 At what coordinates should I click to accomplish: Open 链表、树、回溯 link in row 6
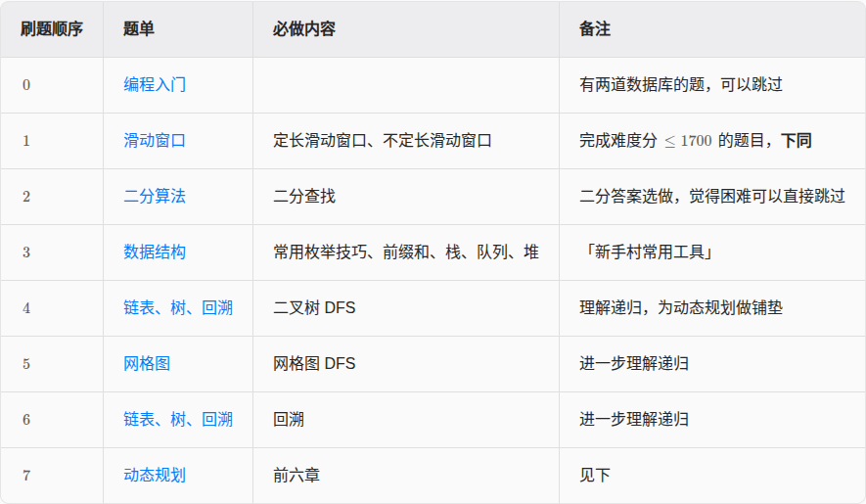[x=178, y=420]
